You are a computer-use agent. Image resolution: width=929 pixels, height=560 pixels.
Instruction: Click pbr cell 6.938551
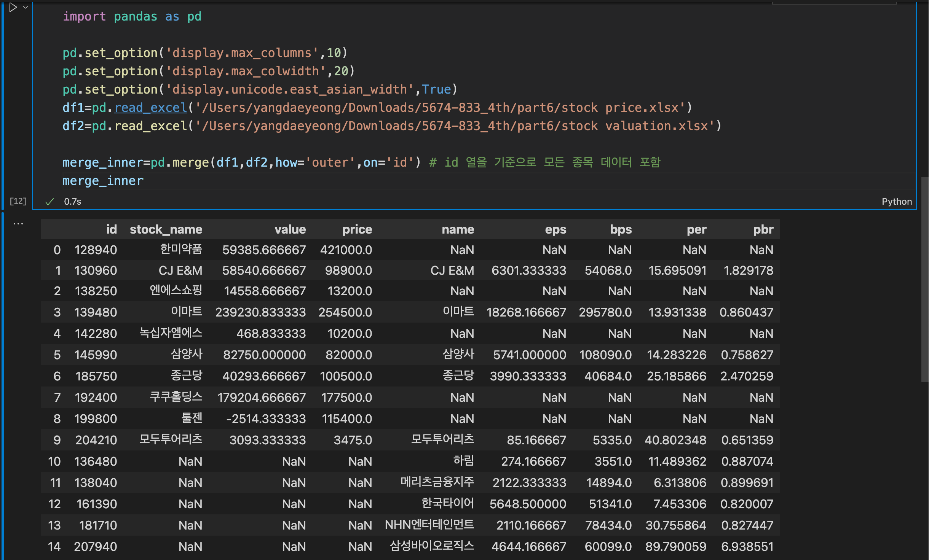[x=747, y=547]
